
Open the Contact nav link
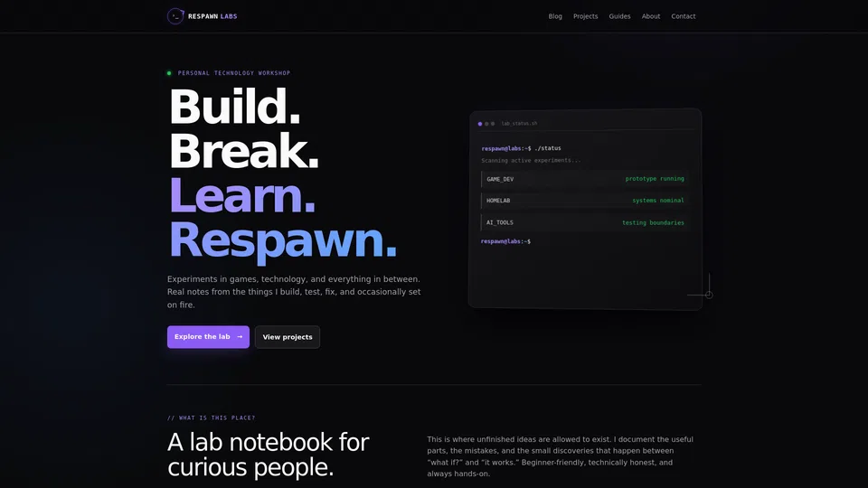click(x=684, y=16)
